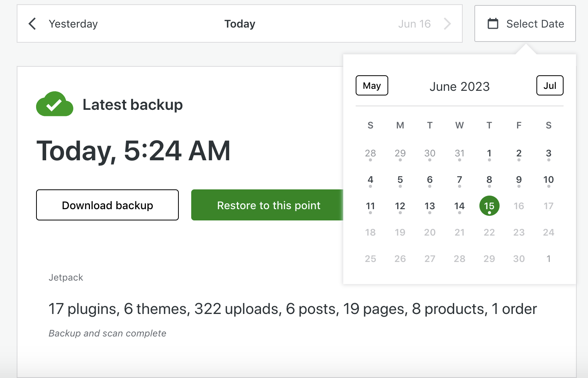Viewport: 588px width, 378px height.
Task: Click the currently selected June 15 date
Action: pos(489,205)
